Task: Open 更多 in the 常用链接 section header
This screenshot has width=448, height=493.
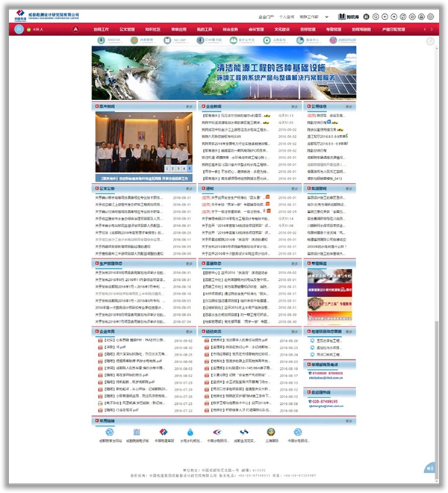Action: 349,421
